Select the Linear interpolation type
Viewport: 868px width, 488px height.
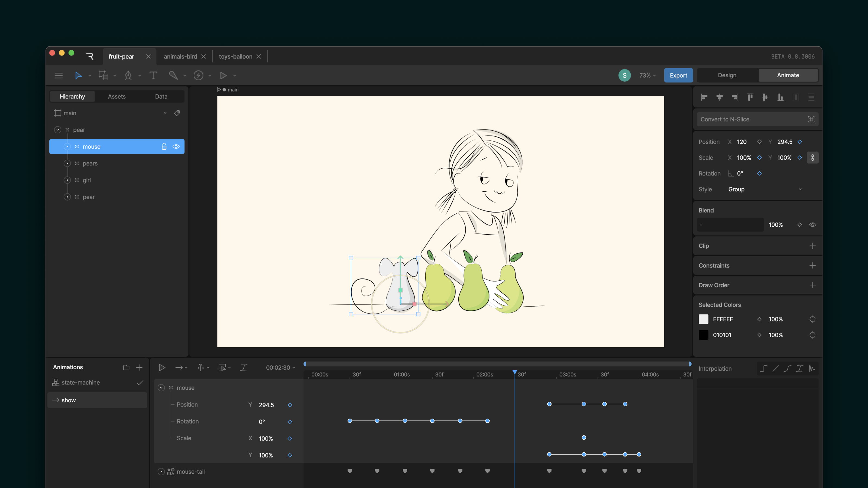tap(776, 368)
